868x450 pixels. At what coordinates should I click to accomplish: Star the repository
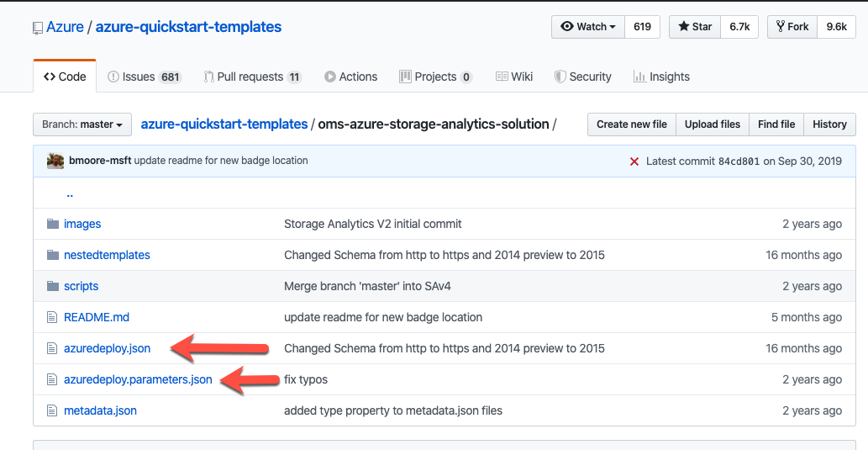[x=694, y=27]
